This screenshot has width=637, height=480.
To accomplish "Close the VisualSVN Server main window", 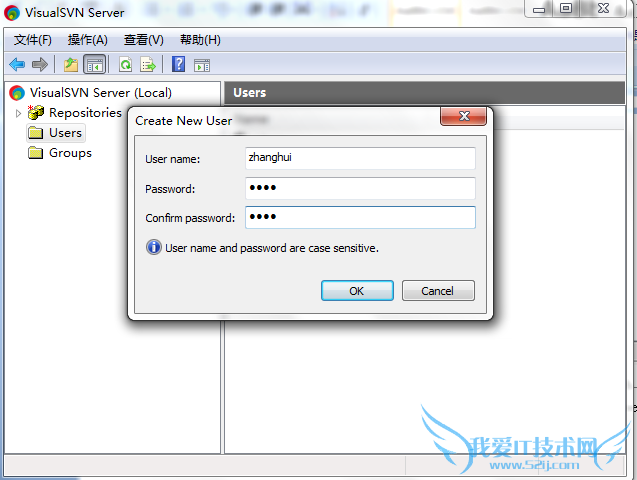I will click(603, 8).
